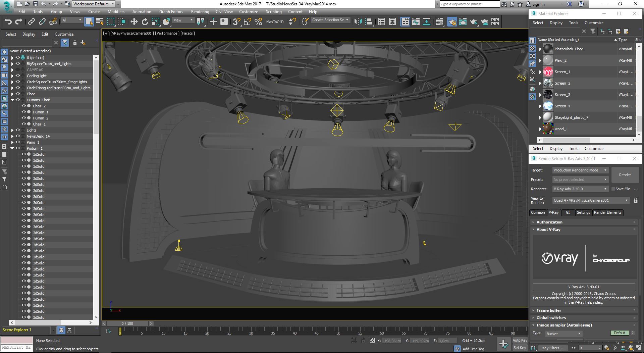Expand the NewsDesk_14 layer in Scene Explorer
This screenshot has height=353, width=644.
(12, 136)
